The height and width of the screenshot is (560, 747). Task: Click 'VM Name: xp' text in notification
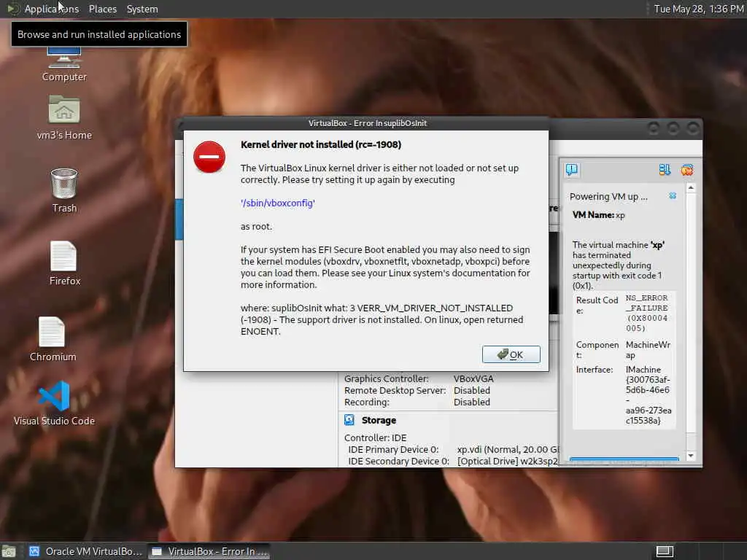click(x=599, y=215)
